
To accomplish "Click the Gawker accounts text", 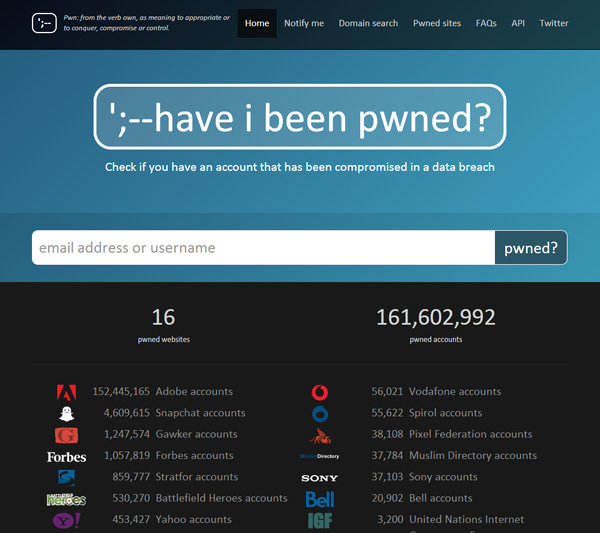I will pyautogui.click(x=196, y=434).
